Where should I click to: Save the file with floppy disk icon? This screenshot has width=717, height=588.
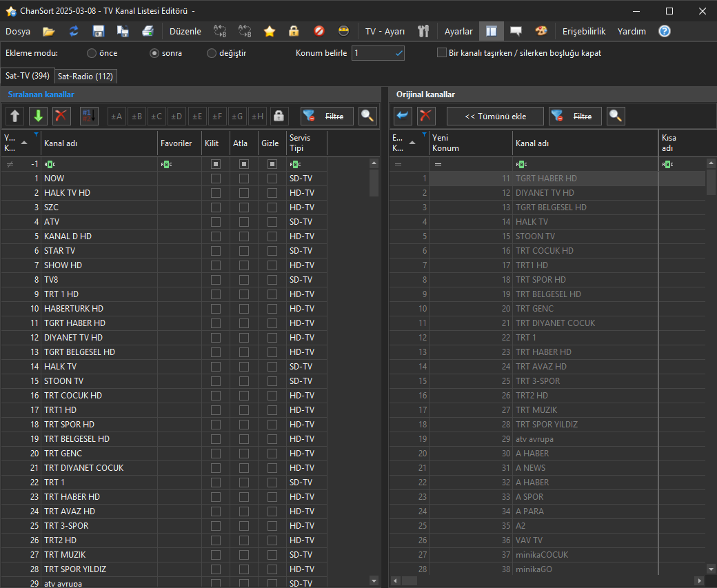coord(99,31)
